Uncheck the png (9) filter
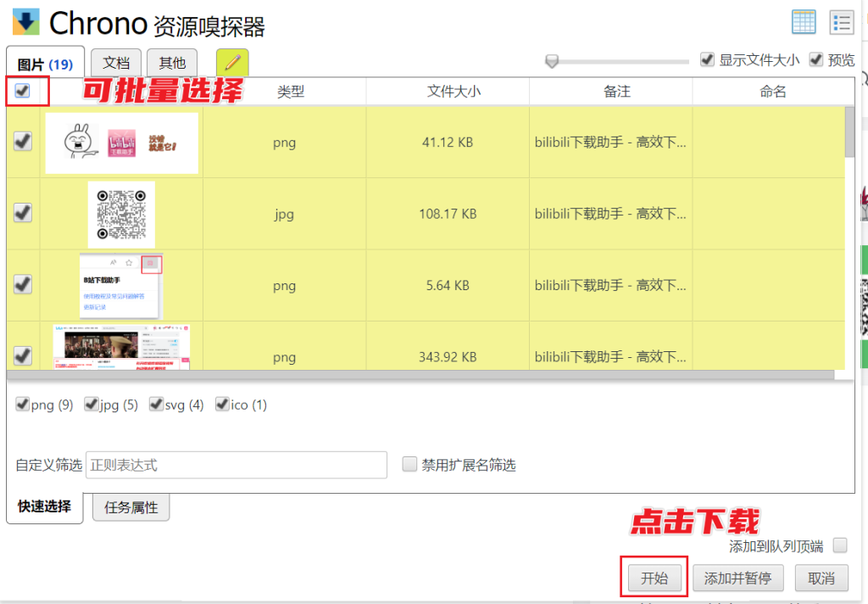Image resolution: width=868 pixels, height=604 pixels. point(23,405)
